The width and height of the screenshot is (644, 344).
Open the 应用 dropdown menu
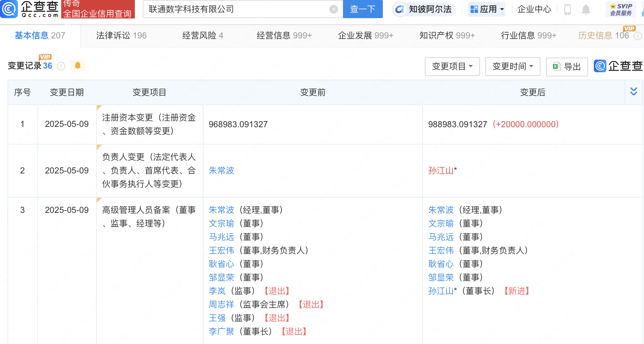487,9
